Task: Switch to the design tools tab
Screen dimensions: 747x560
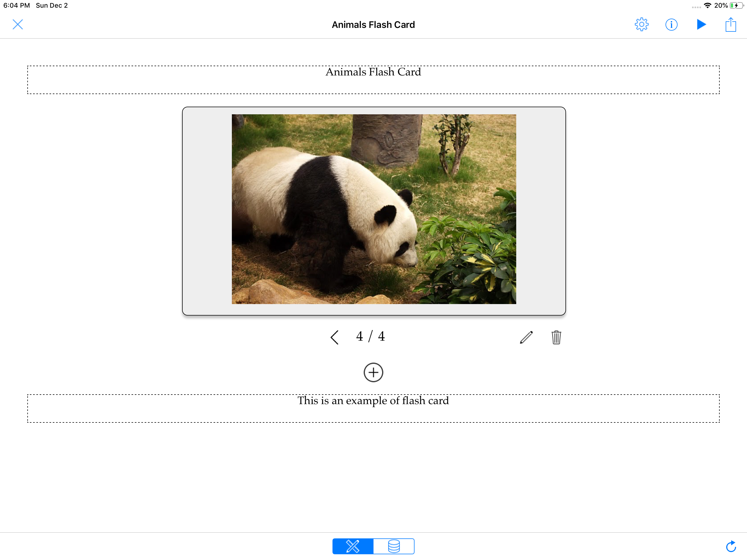Action: tap(352, 546)
